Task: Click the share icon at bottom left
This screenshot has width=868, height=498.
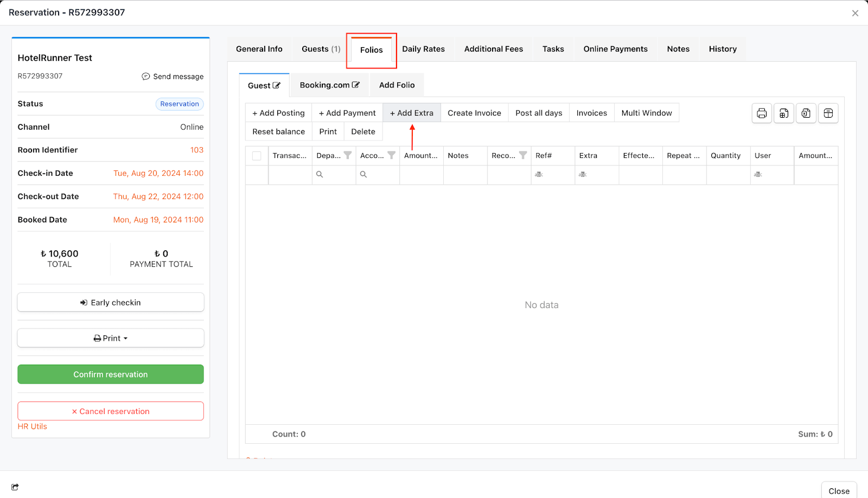Action: pos(15,487)
